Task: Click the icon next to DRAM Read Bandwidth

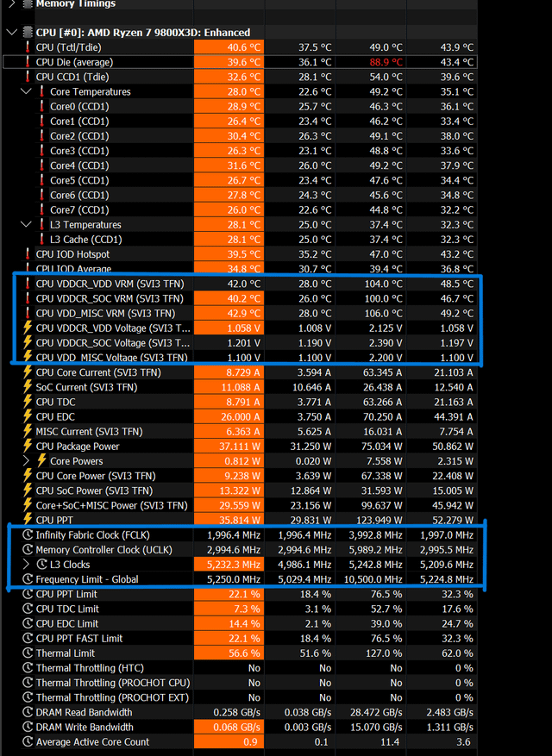Action: pos(27,712)
